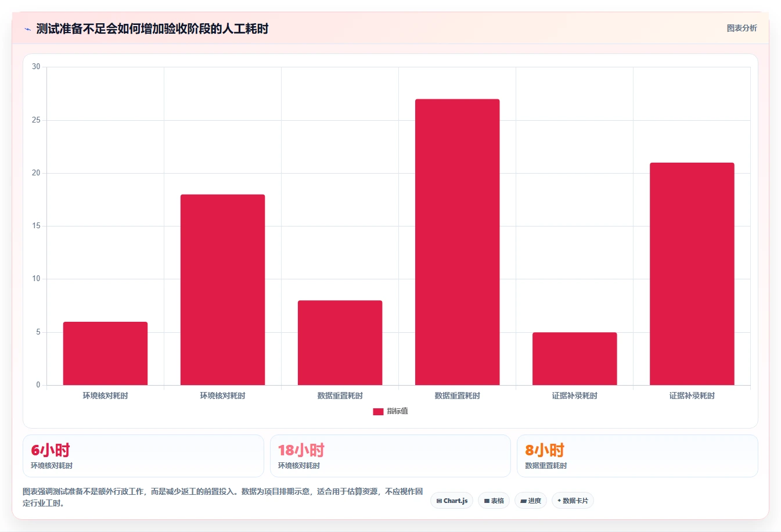Click the y-axis label 30
781x532 pixels.
36,67
